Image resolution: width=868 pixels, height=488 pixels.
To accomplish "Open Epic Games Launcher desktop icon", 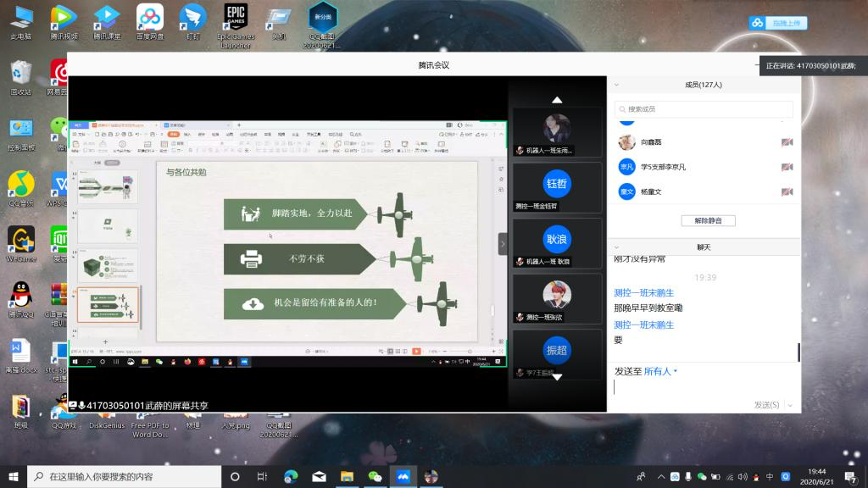I will click(x=235, y=20).
